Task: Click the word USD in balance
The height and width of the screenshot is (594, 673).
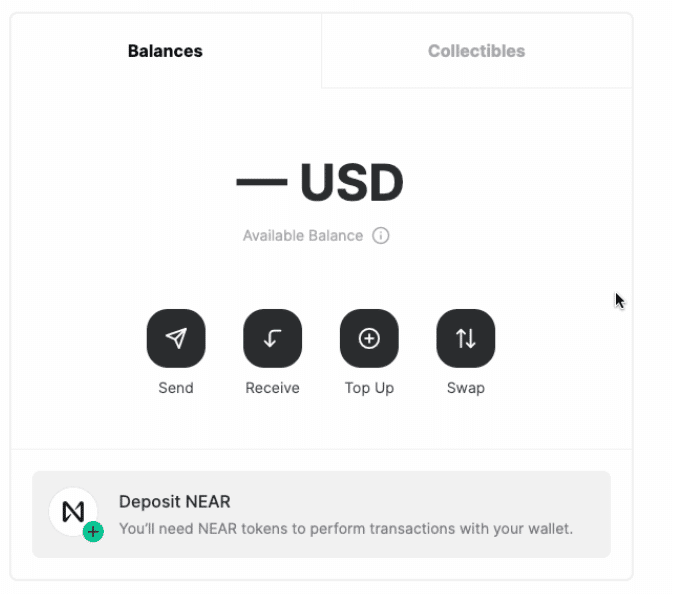Action: click(351, 183)
